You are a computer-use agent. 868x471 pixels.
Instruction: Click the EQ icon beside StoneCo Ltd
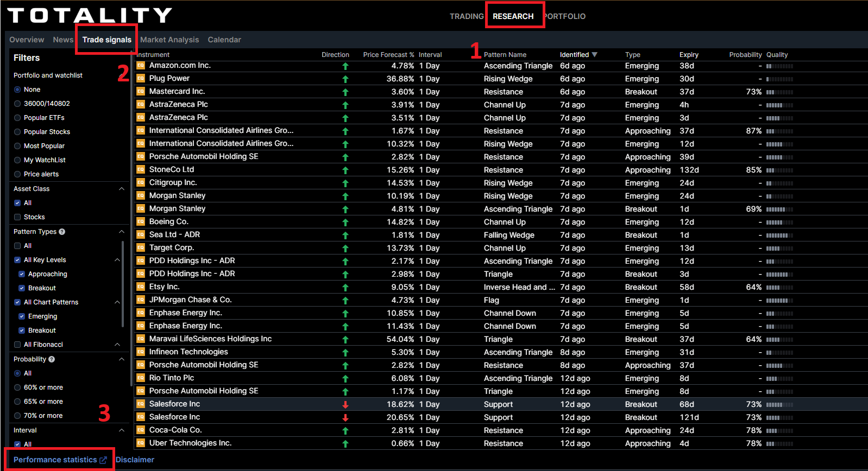coord(141,170)
